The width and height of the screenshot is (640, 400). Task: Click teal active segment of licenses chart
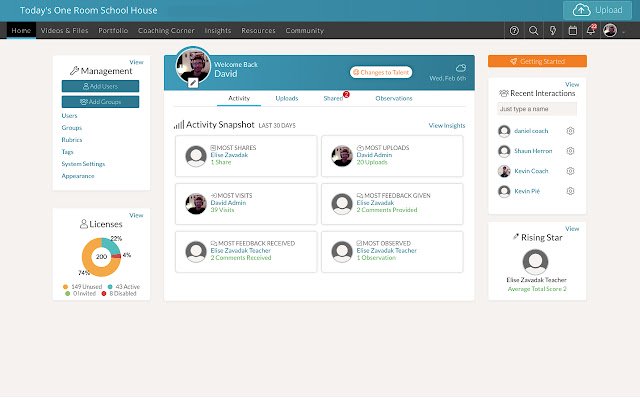point(111,245)
